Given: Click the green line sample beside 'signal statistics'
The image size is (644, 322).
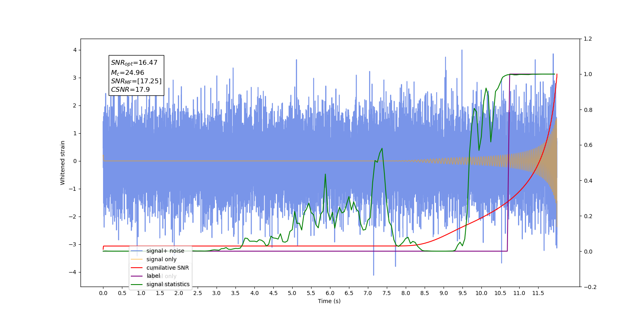Looking at the screenshot, I should click(137, 284).
